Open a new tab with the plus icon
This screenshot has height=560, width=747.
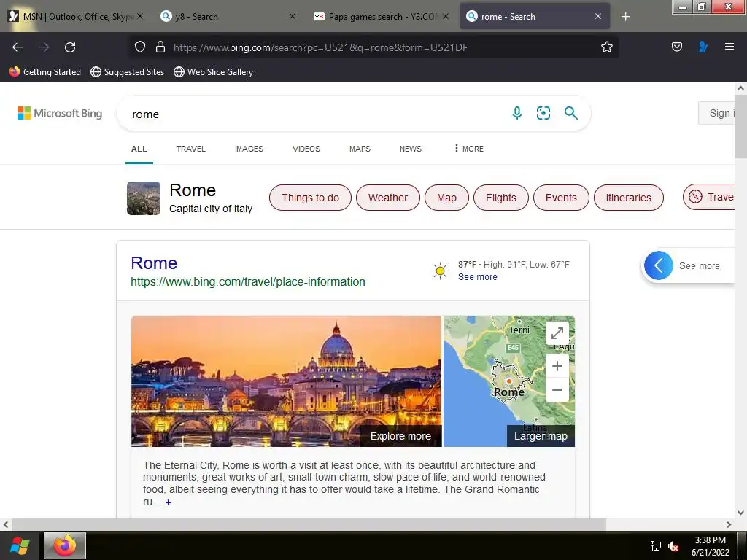tap(625, 17)
